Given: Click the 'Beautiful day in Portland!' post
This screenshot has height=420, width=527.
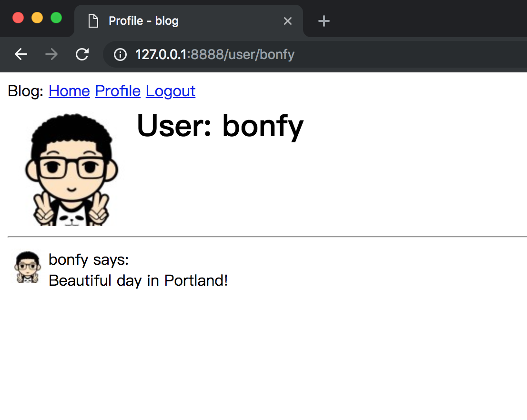Looking at the screenshot, I should point(138,280).
